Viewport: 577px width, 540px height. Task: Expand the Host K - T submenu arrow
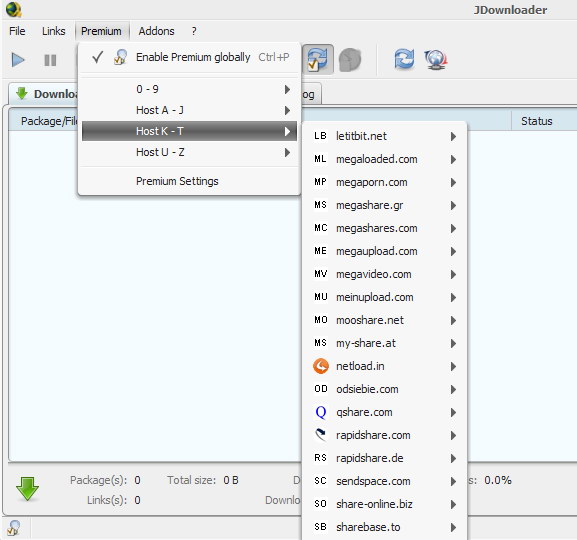[x=287, y=131]
